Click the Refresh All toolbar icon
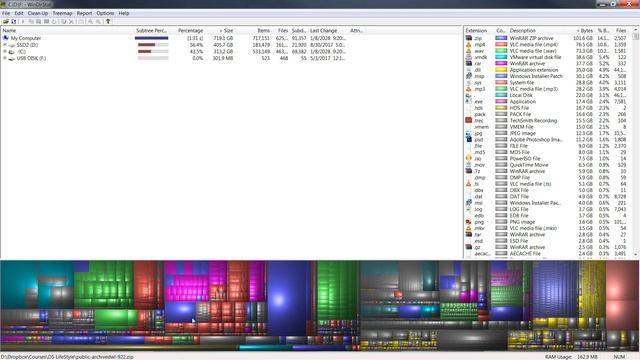Viewport: 640px width, 360px height. 13,22
